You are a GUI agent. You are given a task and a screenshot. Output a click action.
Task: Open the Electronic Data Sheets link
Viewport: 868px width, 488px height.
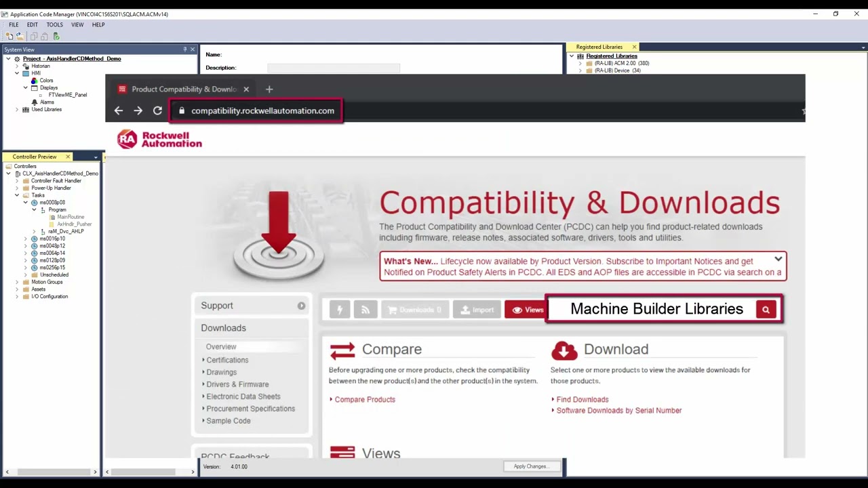pyautogui.click(x=243, y=396)
